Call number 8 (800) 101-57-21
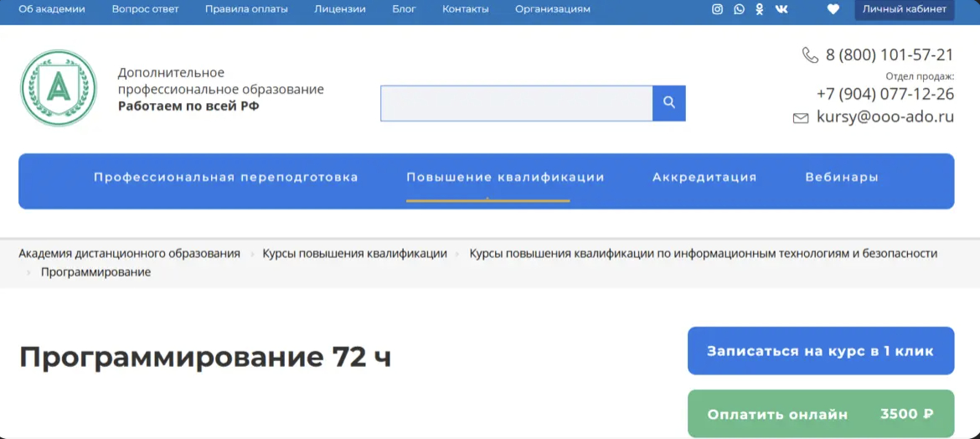980x439 pixels. (x=890, y=55)
